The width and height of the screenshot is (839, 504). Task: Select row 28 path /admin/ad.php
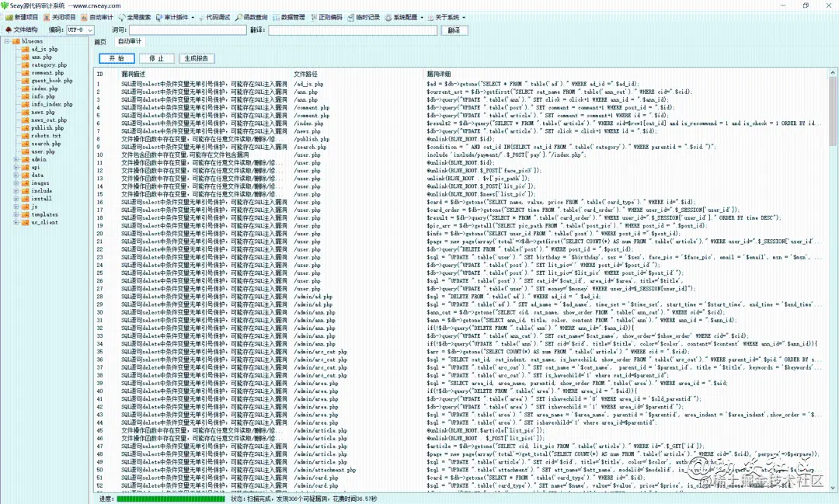click(x=313, y=297)
